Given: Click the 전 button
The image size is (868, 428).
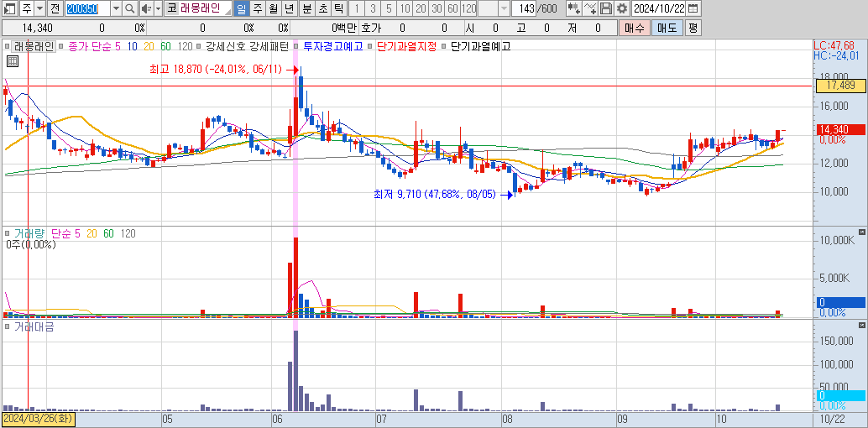Looking at the screenshot, I should point(55,8).
